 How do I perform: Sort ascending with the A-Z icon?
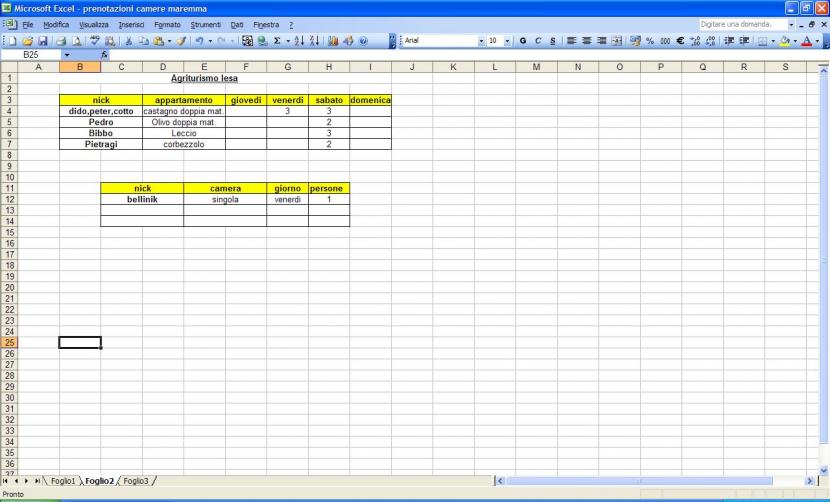point(300,41)
